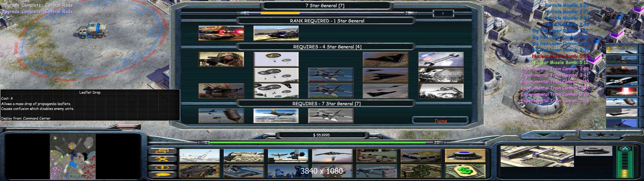The height and width of the screenshot is (181, 644).
Task: Click the saucer upgrade thumbnail beside portrait
Action: (594, 151)
